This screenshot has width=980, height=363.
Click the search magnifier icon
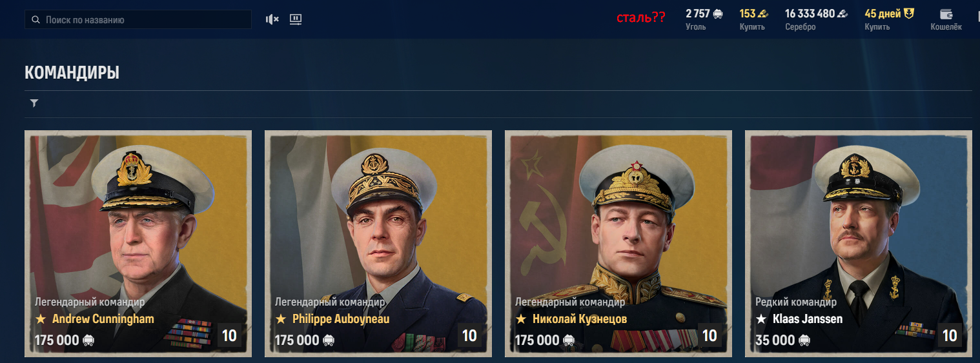click(36, 20)
